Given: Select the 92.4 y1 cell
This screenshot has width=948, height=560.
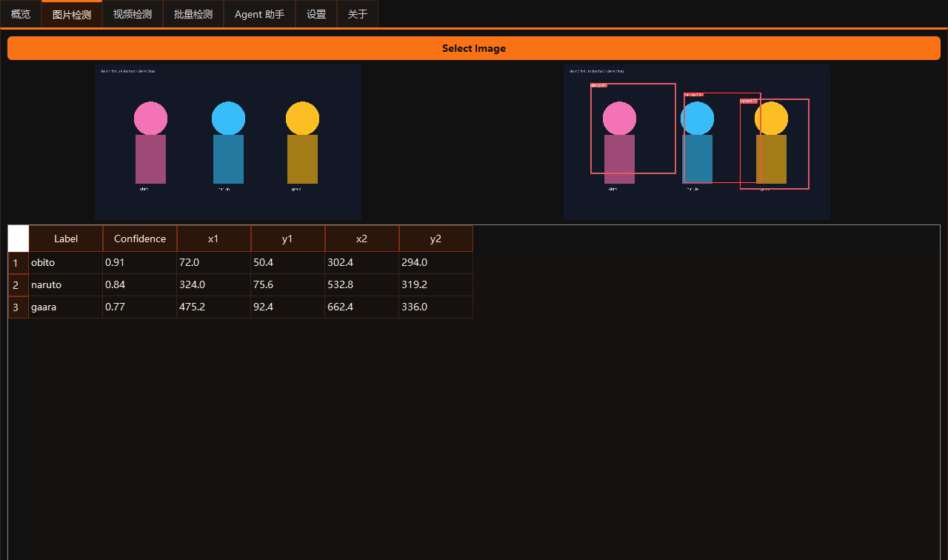Looking at the screenshot, I should 288,307.
